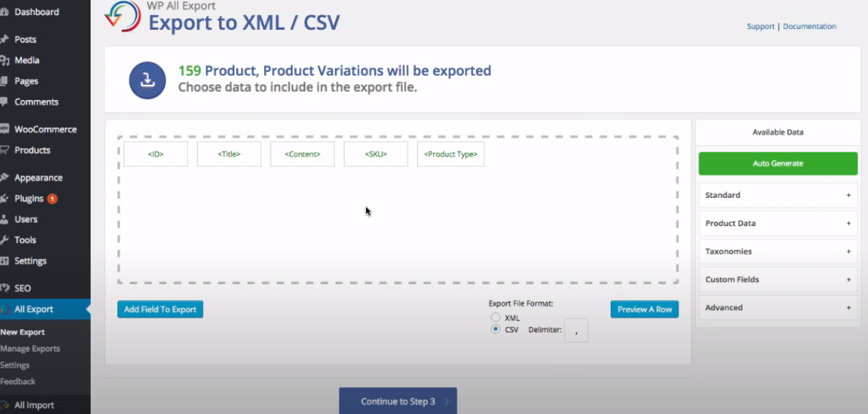Click the Available Data heading

[x=778, y=132]
